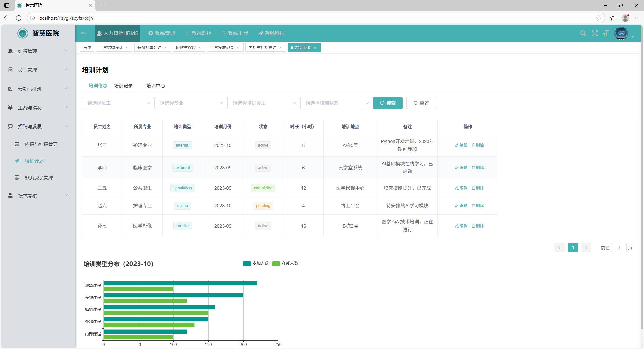Click the sidebar collapse hamburger icon

pos(84,33)
